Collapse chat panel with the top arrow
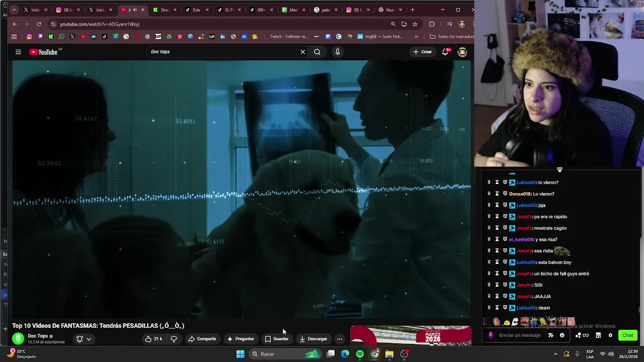 click(x=559, y=170)
